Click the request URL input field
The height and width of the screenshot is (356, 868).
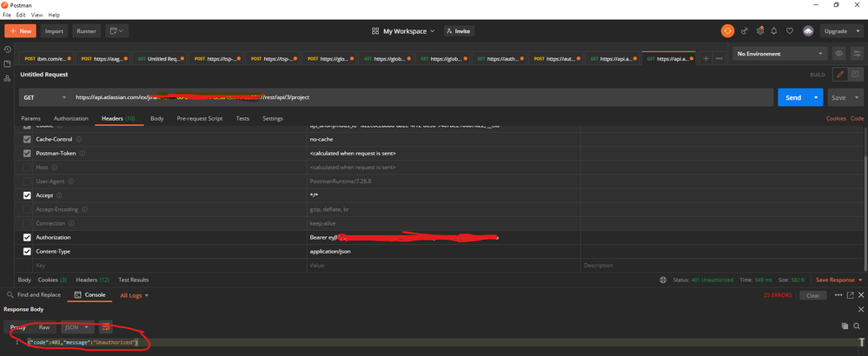pyautogui.click(x=421, y=97)
